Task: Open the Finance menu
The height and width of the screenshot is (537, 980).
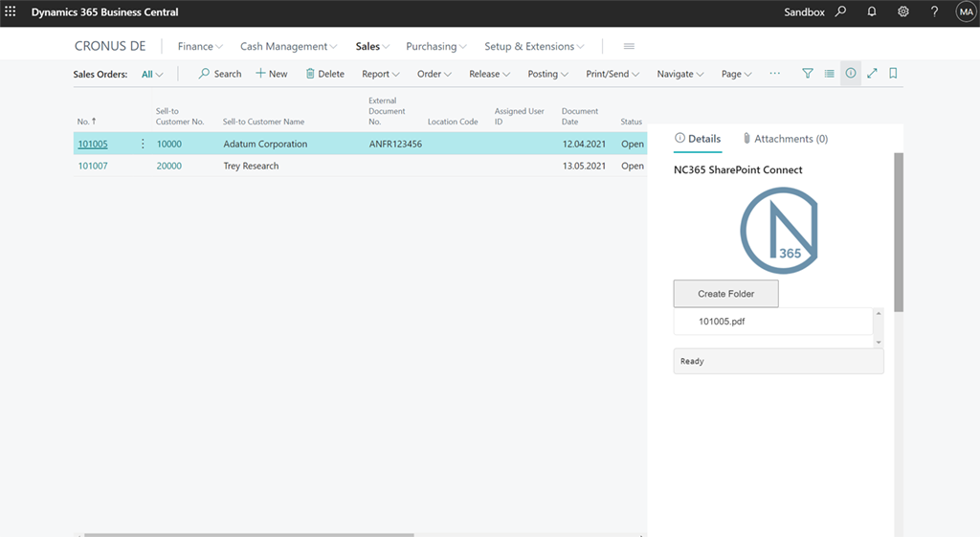Action: click(x=200, y=46)
